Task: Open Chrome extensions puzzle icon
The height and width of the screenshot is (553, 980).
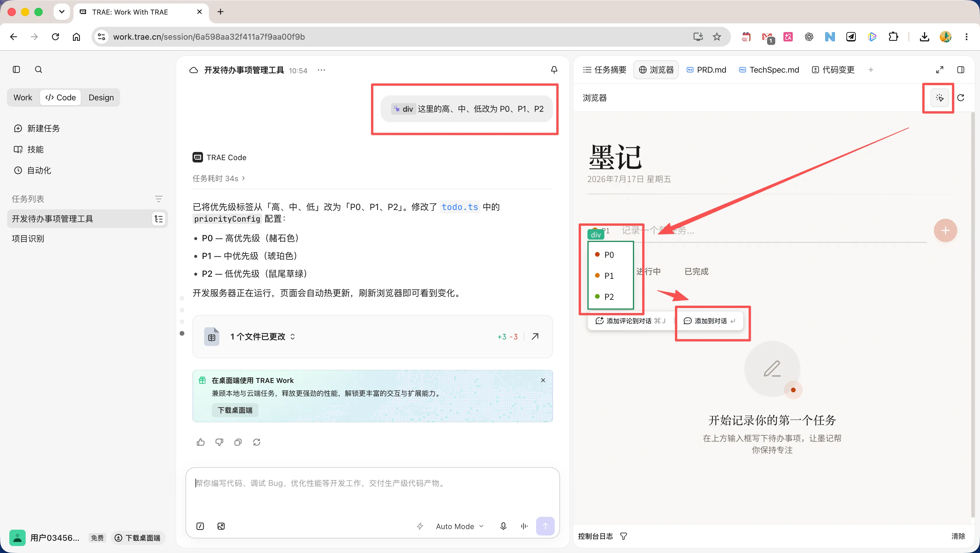Action: [x=893, y=37]
